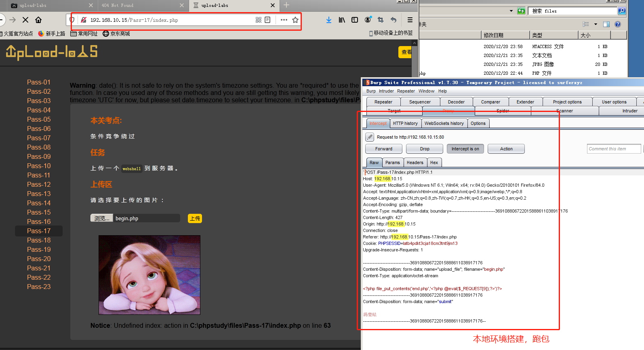Viewport: 644px width, 350px height.
Task: Click Explorer's search magnifier icon
Action: pos(622,11)
